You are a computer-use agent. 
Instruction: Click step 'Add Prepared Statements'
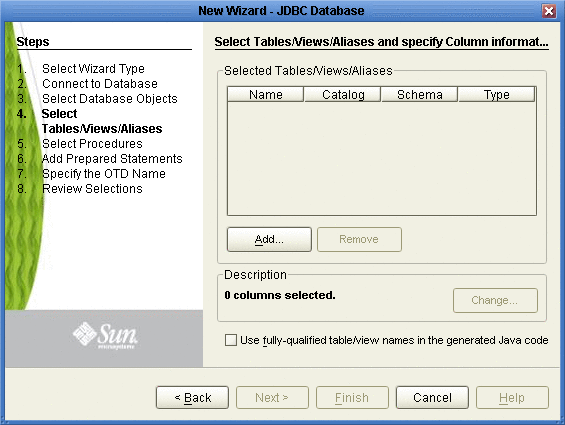pos(112,159)
